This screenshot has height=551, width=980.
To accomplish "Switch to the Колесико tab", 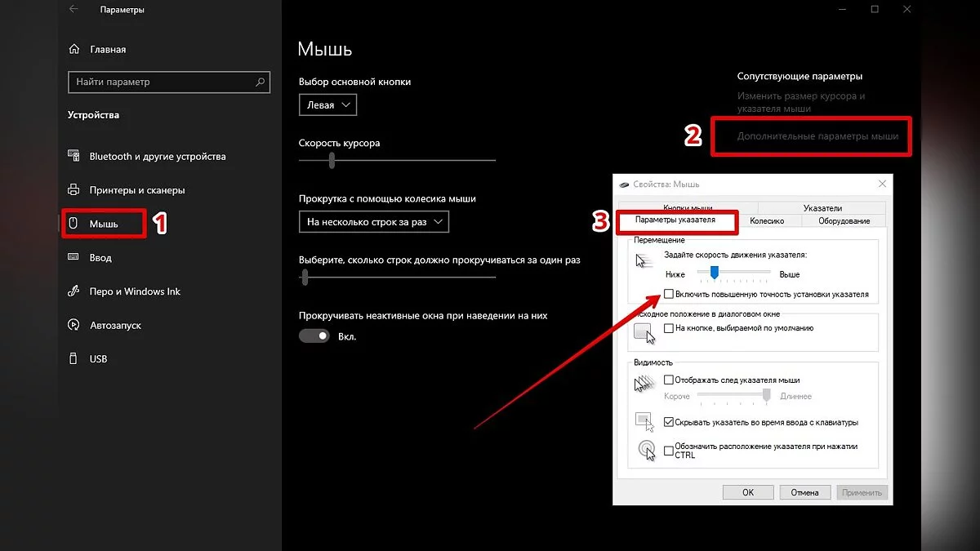I will point(766,220).
